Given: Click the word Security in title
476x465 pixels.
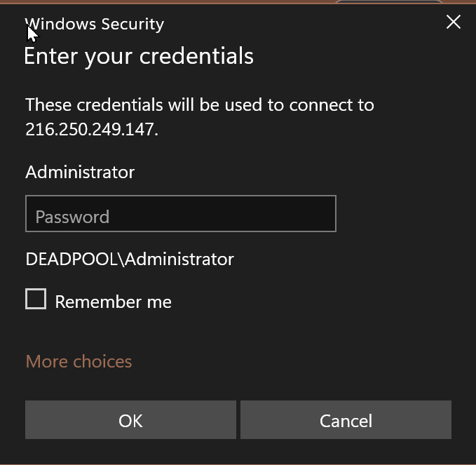Looking at the screenshot, I should 132,24.
